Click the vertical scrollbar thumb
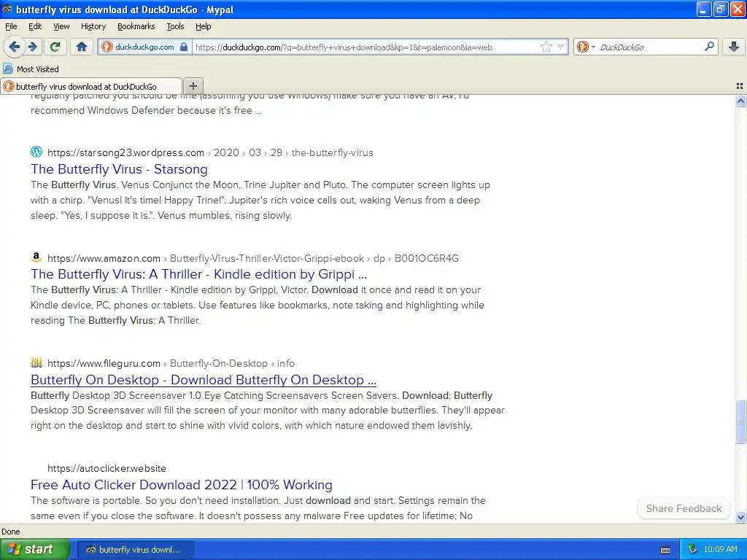 point(740,422)
